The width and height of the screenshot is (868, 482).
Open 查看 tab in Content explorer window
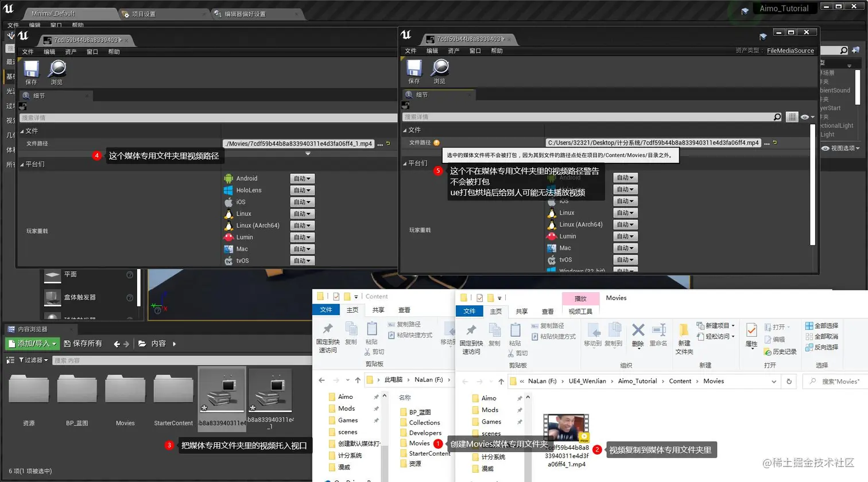coord(404,310)
